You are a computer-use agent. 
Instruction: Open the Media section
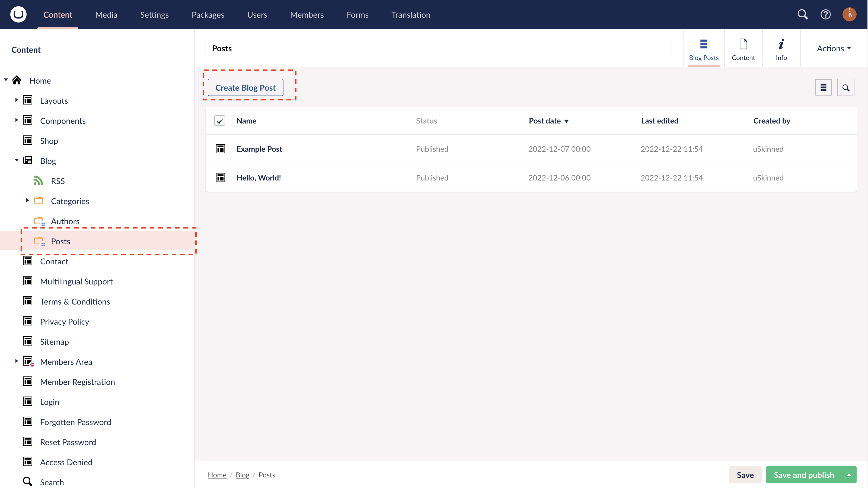tap(106, 14)
